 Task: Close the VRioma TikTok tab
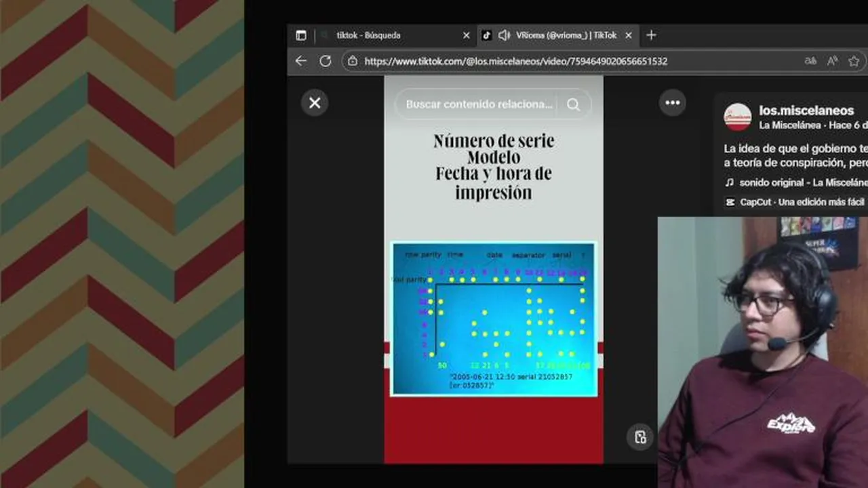coord(629,35)
